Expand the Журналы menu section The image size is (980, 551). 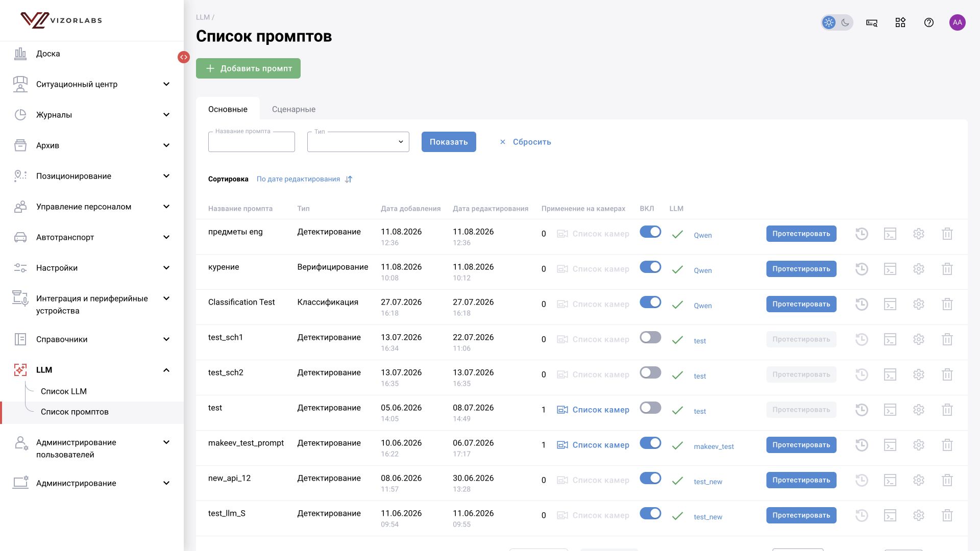pyautogui.click(x=166, y=115)
